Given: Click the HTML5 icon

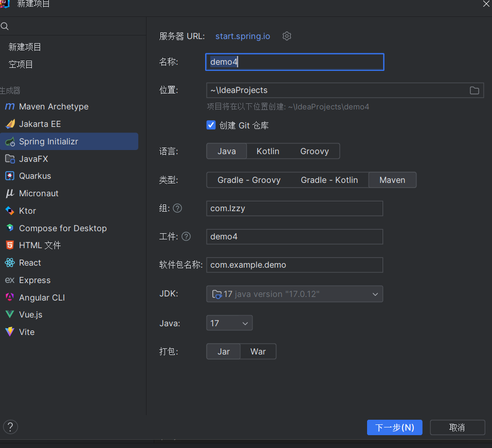Looking at the screenshot, I should click(x=10, y=245).
